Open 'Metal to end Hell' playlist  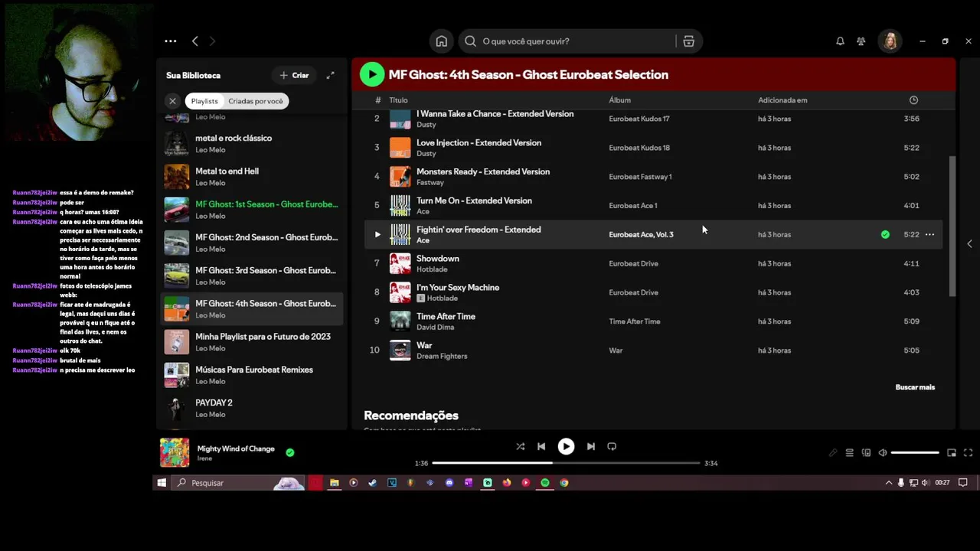tap(251, 177)
